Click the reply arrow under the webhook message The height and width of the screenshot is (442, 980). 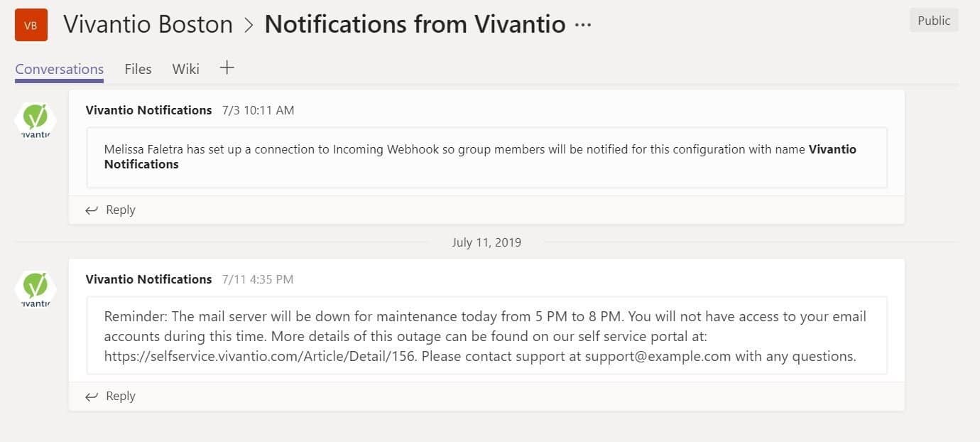[92, 210]
